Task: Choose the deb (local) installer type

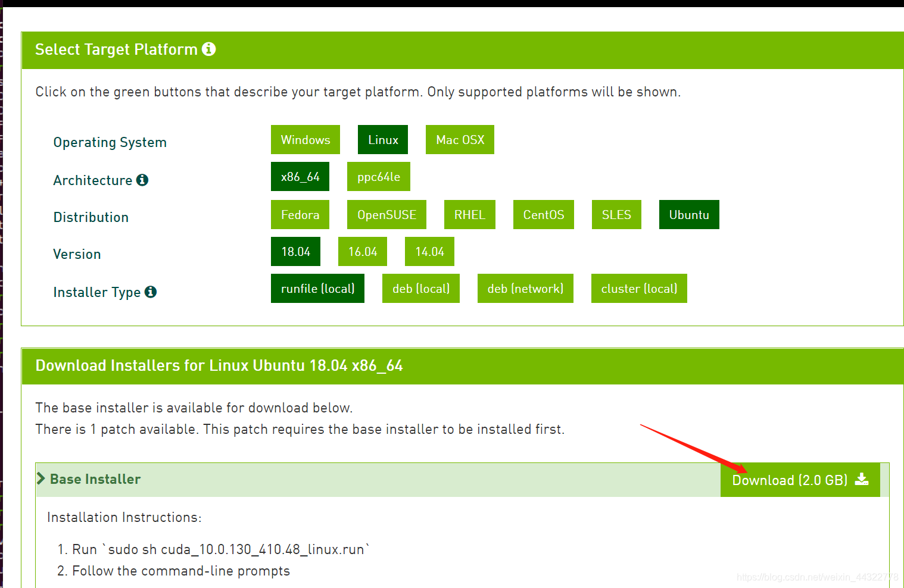Action: coord(421,289)
